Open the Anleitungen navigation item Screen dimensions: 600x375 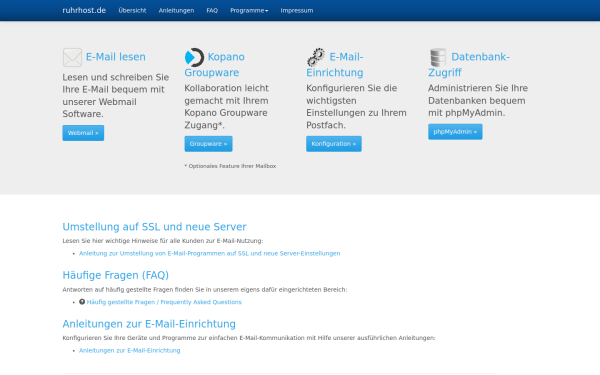[176, 11]
